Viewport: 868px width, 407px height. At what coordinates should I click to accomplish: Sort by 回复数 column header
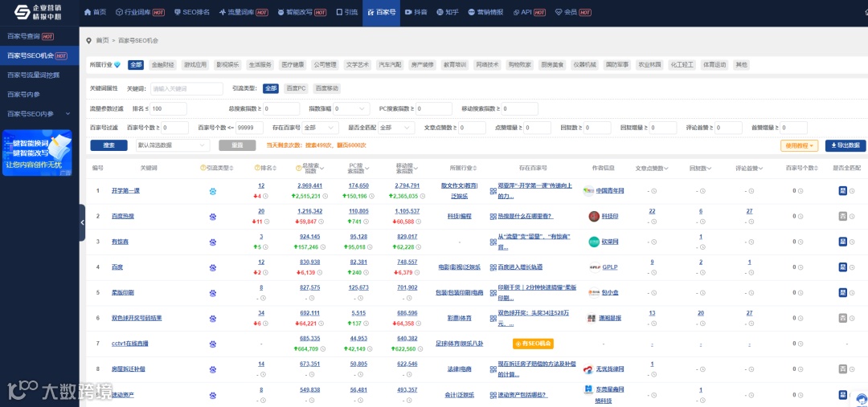701,168
